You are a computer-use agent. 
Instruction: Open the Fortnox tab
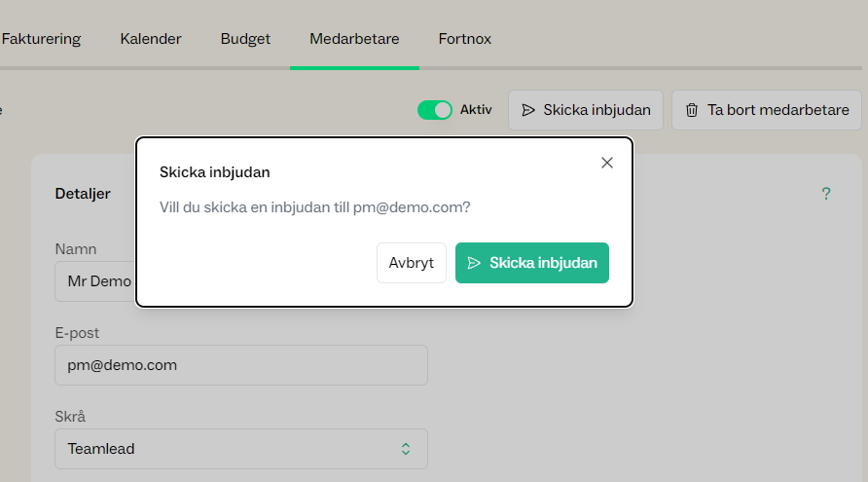[465, 39]
